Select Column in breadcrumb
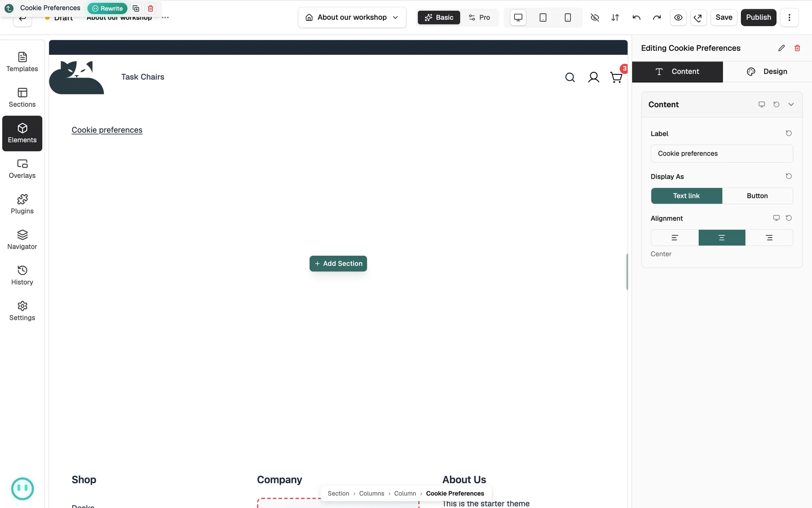The height and width of the screenshot is (508, 812). coord(405,493)
